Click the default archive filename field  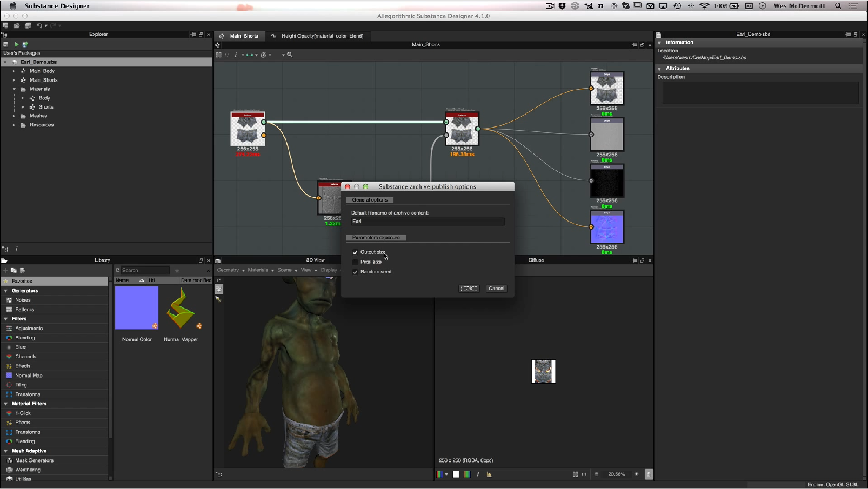point(427,222)
